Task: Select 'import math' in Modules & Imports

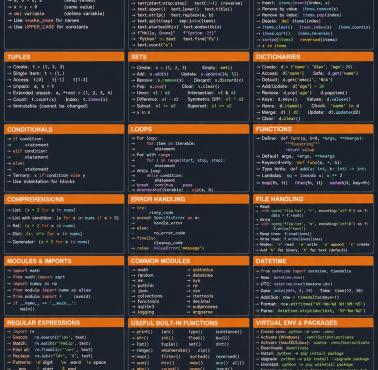Action: (x=24, y=271)
